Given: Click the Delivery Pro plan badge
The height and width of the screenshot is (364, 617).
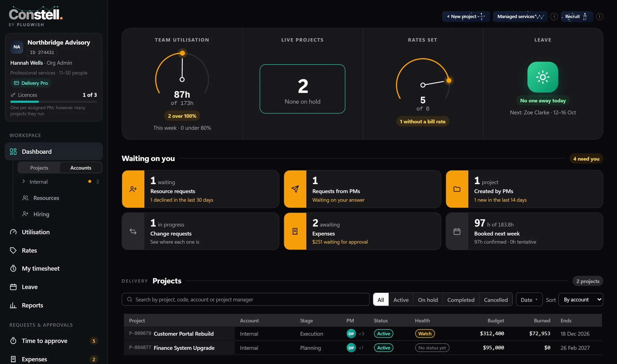Looking at the screenshot, I should 31,83.
